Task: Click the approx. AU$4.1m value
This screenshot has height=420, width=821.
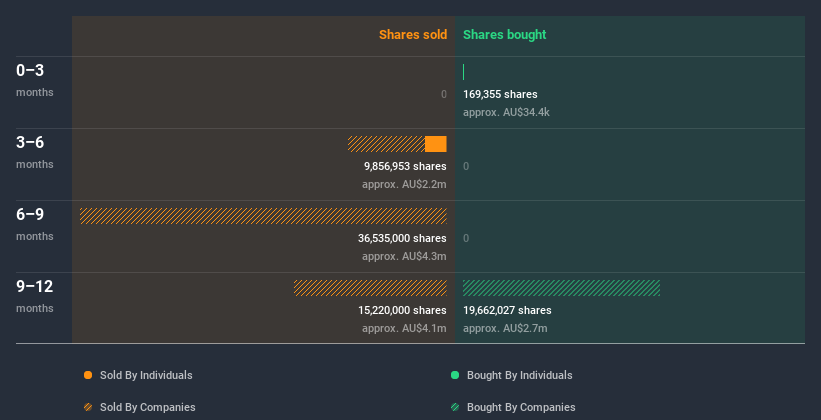Action: pos(404,329)
